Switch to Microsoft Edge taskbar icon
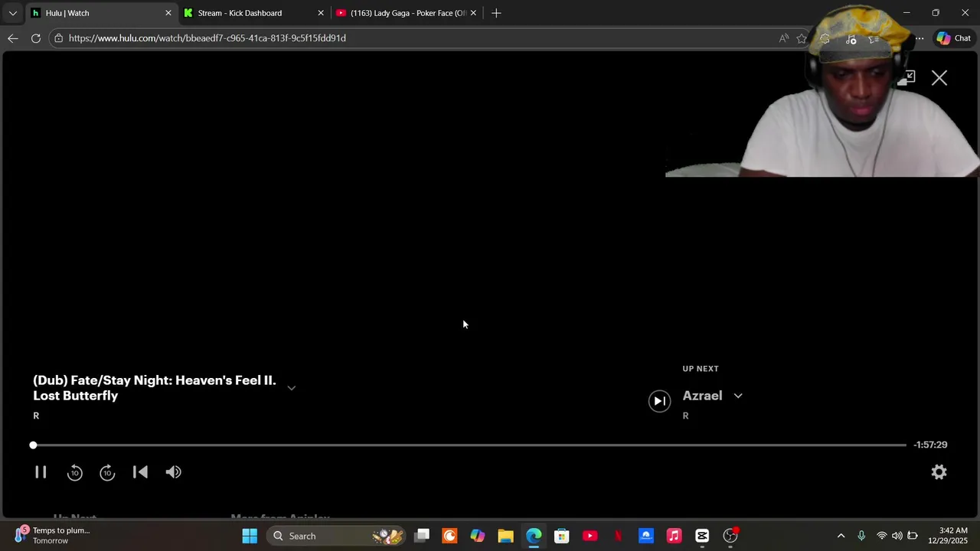The width and height of the screenshot is (980, 551). [534, 536]
